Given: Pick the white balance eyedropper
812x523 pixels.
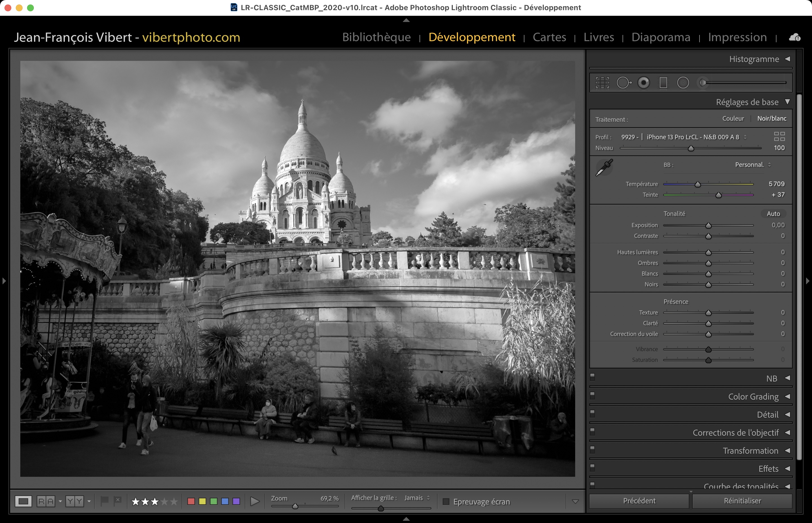Looking at the screenshot, I should [604, 168].
